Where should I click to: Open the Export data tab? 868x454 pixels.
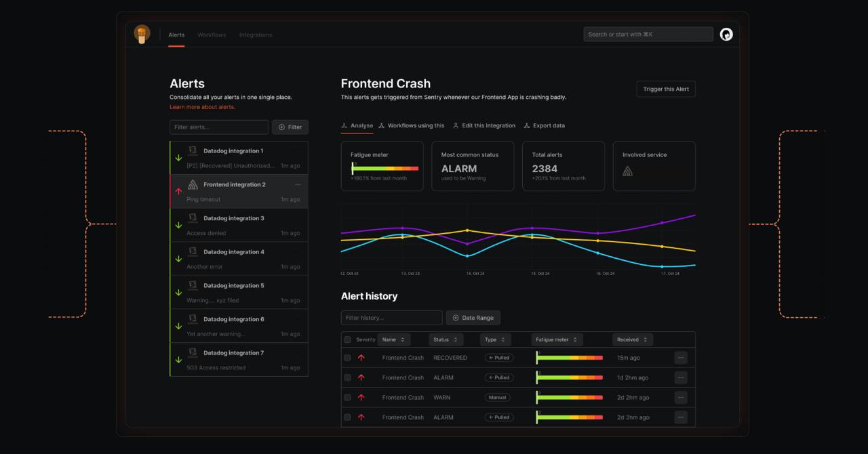pos(545,125)
